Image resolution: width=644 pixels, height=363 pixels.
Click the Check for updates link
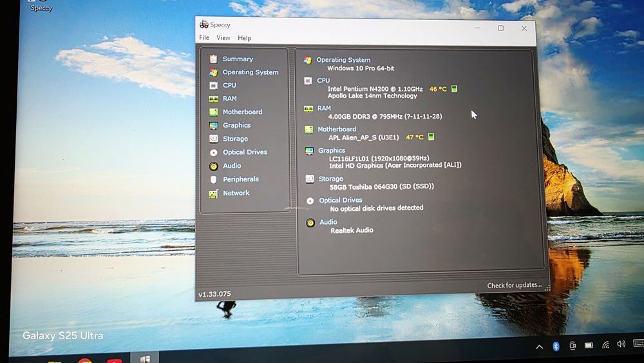pos(514,285)
